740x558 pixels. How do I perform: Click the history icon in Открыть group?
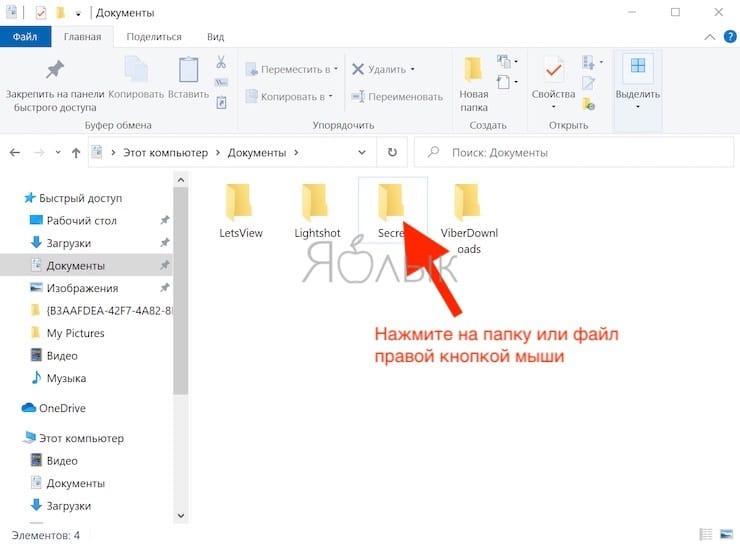pyautogui.click(x=589, y=103)
